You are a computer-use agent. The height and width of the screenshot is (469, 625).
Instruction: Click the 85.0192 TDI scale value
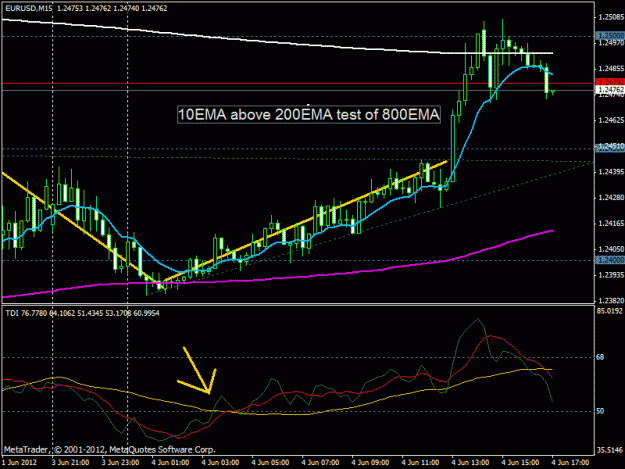609,311
